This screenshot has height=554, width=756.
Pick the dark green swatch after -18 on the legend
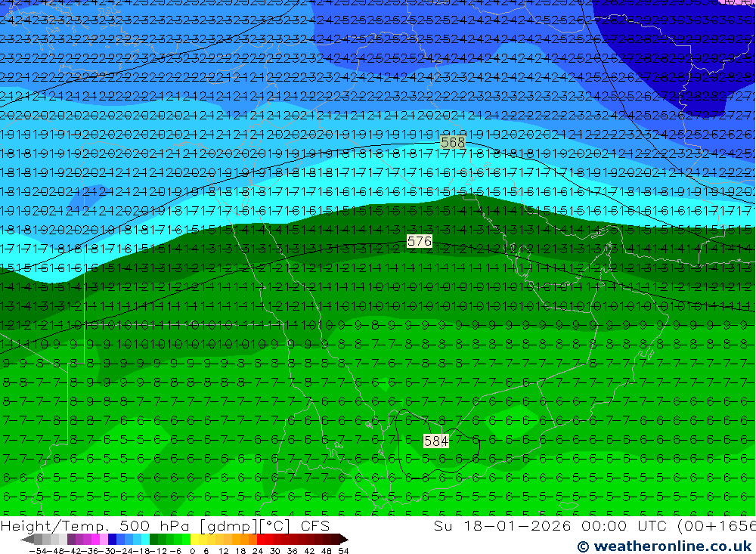pyautogui.click(x=153, y=540)
